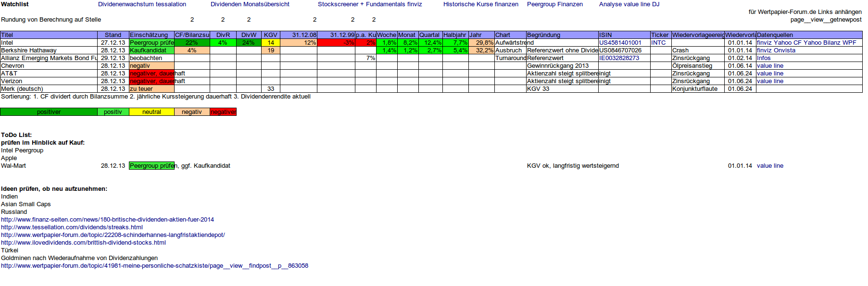This screenshot has width=868, height=286.
Task: Select the red 'negativer, dauerhaft' cell for AT&T
Action: (x=151, y=74)
